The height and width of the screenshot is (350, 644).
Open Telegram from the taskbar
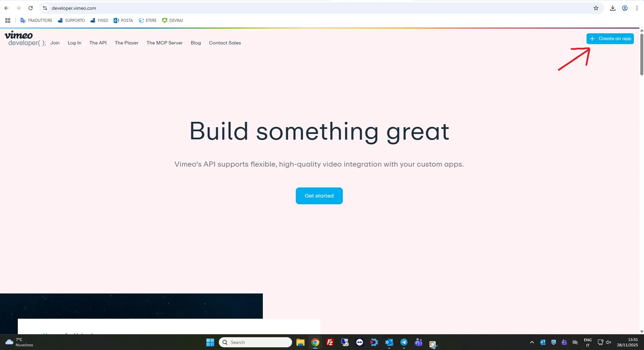click(404, 342)
